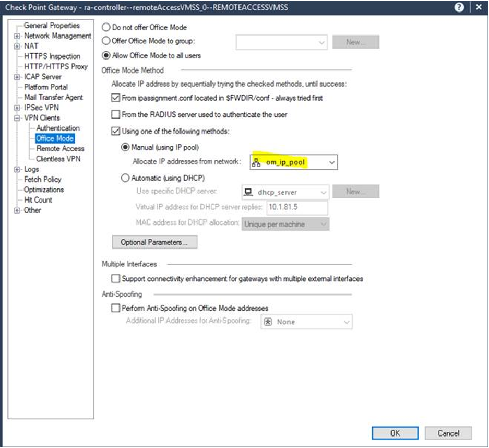Choose Manual (using IP pool) option
The height and width of the screenshot is (448, 489).
click(125, 147)
